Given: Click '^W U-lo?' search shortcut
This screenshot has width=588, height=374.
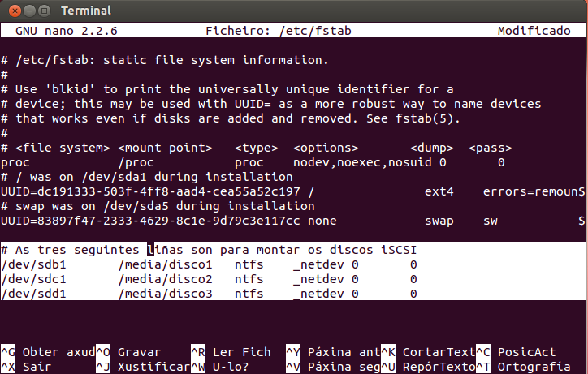Looking at the screenshot, I should 220,367.
